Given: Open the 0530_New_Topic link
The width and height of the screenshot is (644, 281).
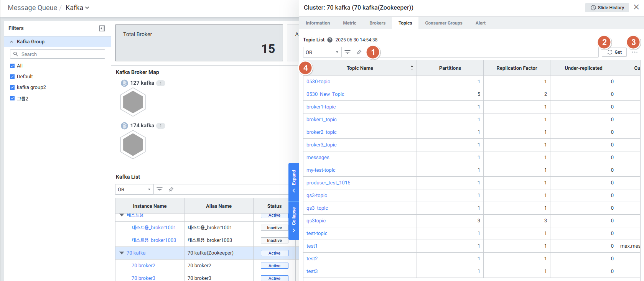Looking at the screenshot, I should tap(325, 94).
